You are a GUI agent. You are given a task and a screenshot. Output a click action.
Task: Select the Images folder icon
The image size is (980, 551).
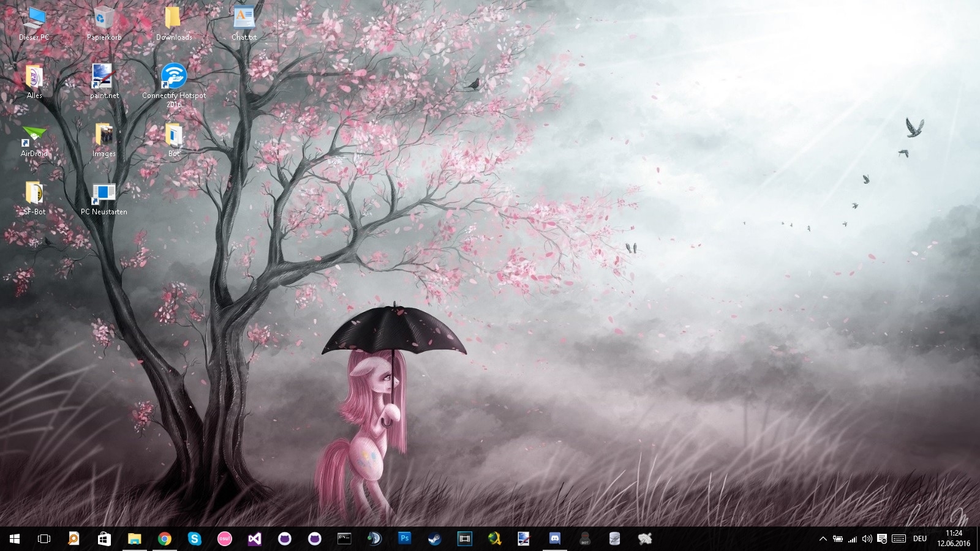point(104,140)
